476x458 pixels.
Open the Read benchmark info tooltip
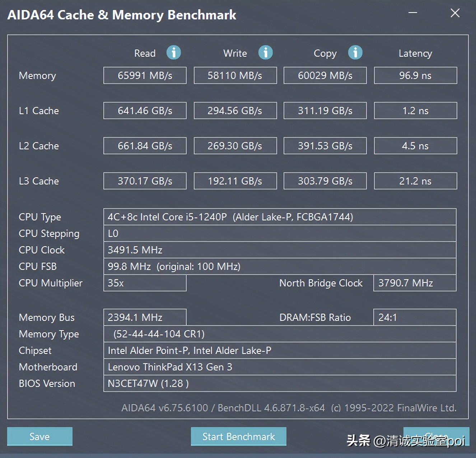(174, 53)
